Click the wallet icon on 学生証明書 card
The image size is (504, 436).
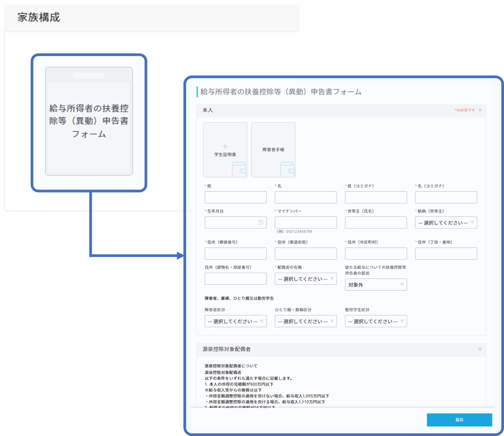click(239, 169)
